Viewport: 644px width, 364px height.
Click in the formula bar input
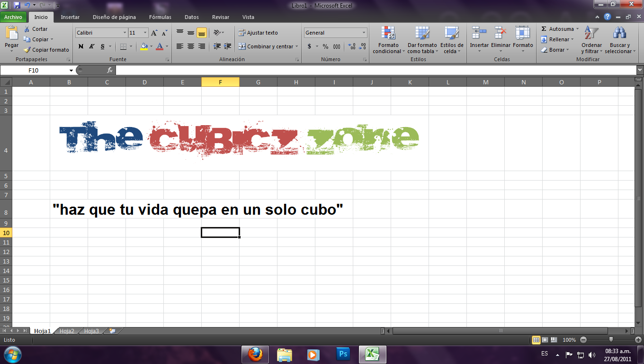[x=376, y=70]
